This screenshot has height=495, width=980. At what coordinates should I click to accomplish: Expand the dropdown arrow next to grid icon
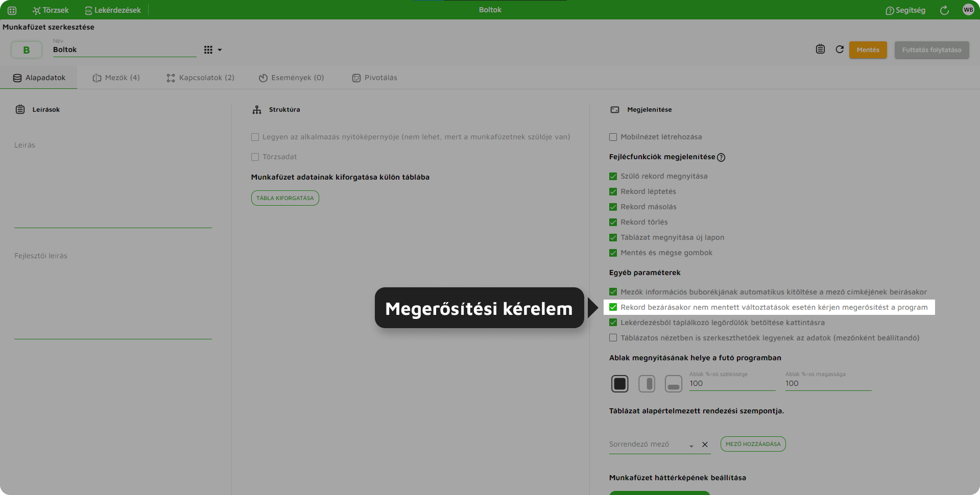pos(220,50)
